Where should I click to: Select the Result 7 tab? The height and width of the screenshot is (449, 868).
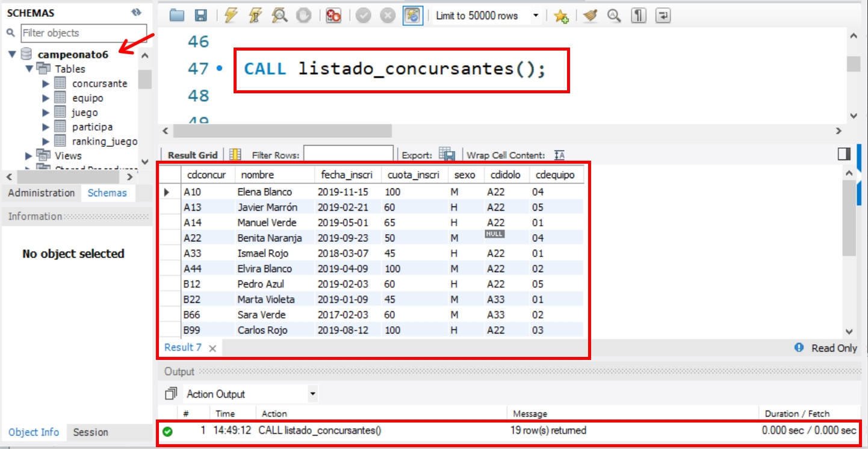pyautogui.click(x=183, y=347)
